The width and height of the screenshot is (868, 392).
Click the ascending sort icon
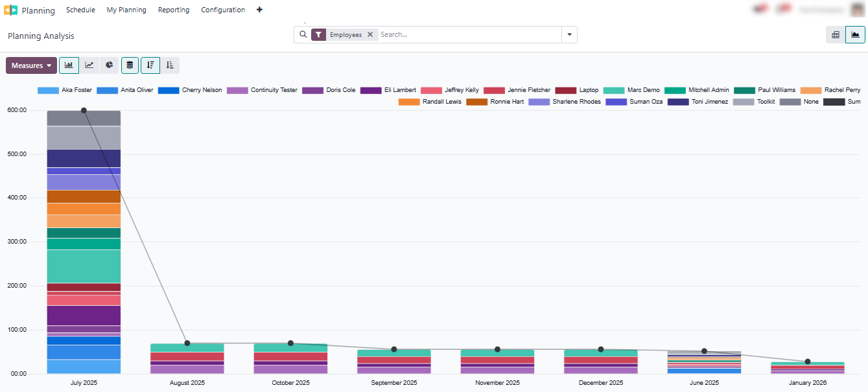(170, 65)
